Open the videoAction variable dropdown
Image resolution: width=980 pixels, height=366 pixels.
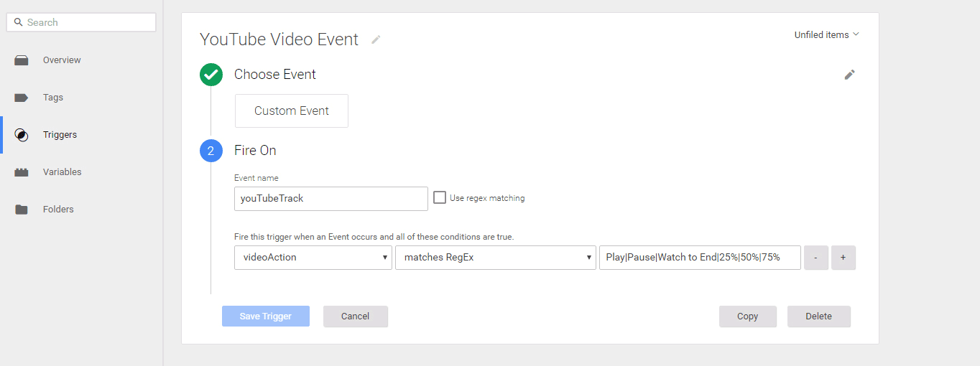coord(313,258)
